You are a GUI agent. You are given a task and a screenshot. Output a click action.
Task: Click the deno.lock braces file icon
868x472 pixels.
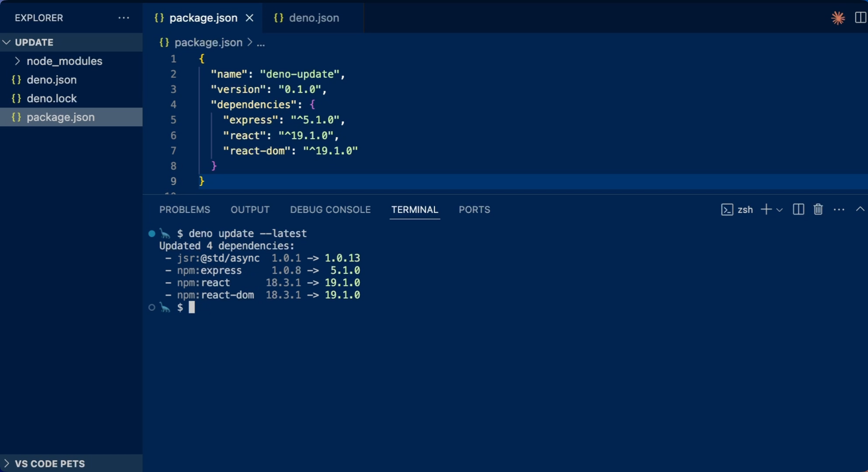tap(16, 98)
